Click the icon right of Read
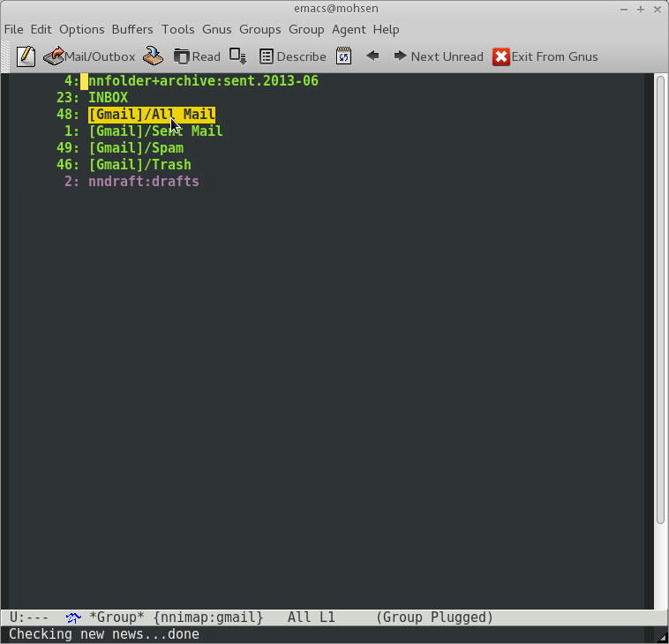 (x=237, y=56)
